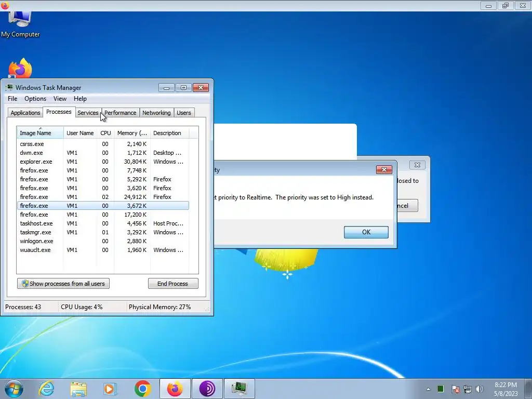Image resolution: width=532 pixels, height=399 pixels.
Task: Select firefox.exe using 5,292 K memory
Action: pos(103,179)
